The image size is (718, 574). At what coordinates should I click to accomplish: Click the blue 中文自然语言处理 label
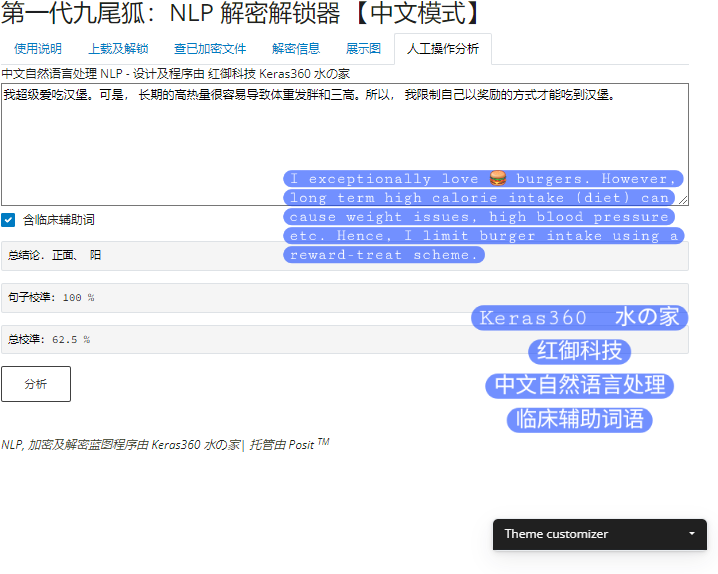[580, 385]
